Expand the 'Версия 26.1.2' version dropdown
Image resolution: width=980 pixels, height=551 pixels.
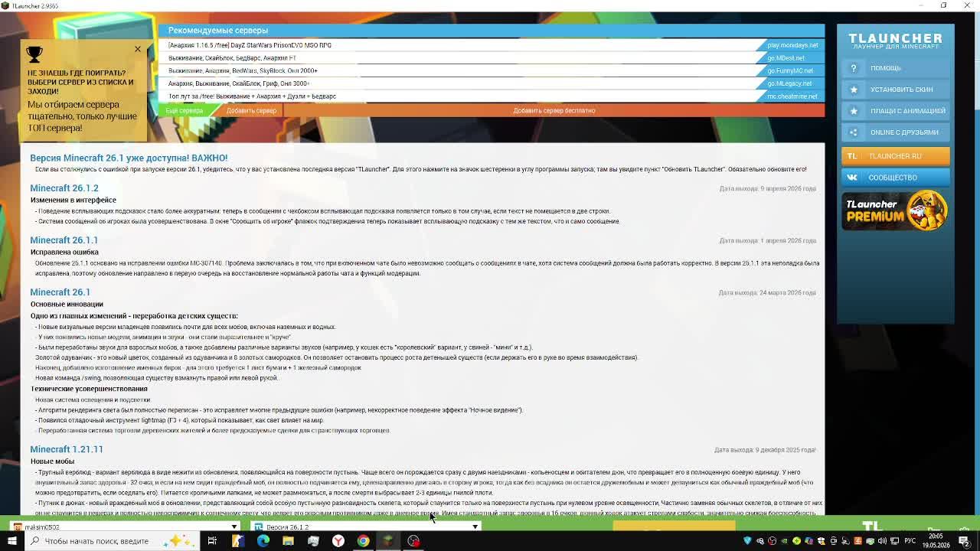pyautogui.click(x=366, y=527)
